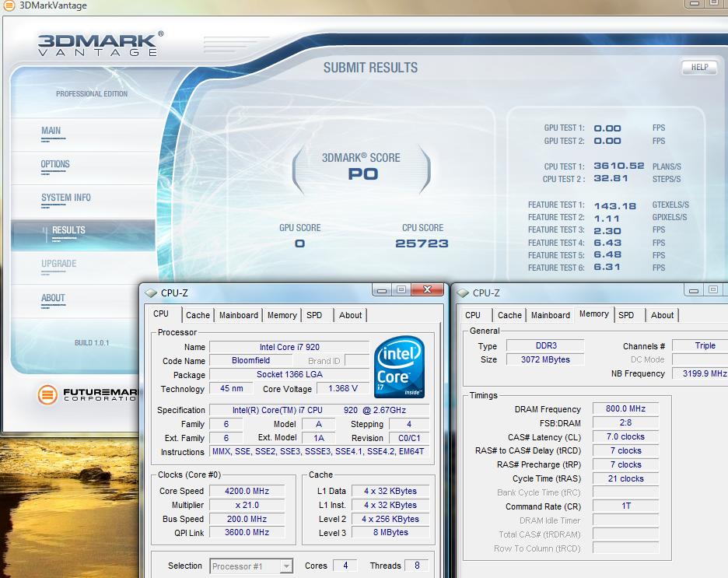
Task: Click the memory Type value DDR3
Action: (x=545, y=345)
